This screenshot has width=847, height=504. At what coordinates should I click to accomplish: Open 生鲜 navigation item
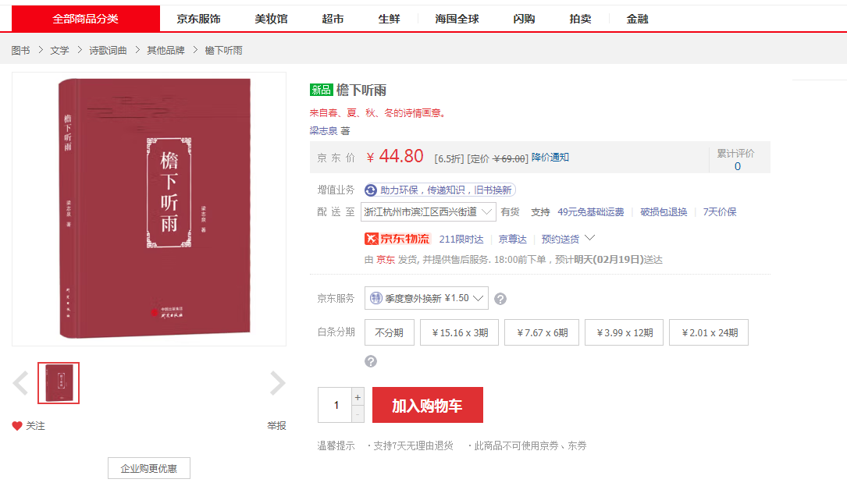tap(389, 19)
